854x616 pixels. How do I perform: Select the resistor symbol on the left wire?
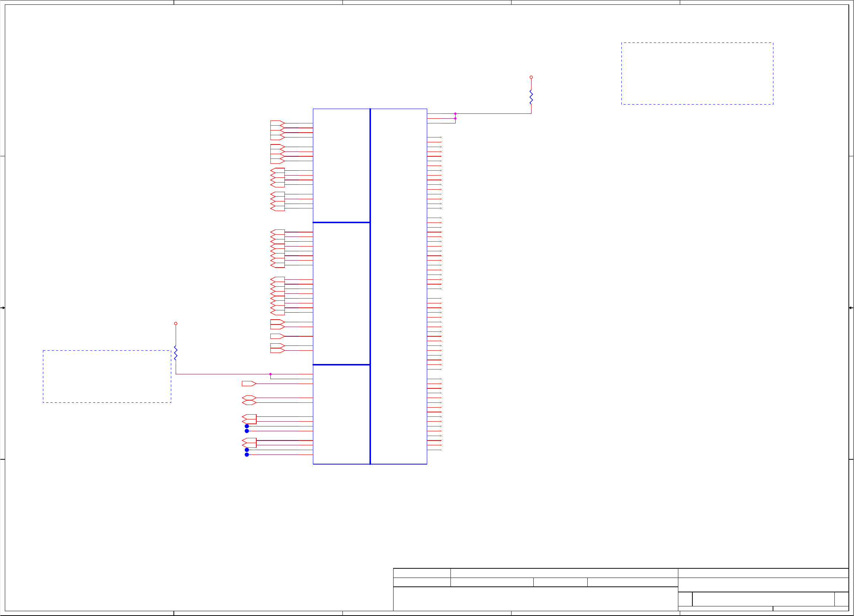point(176,353)
